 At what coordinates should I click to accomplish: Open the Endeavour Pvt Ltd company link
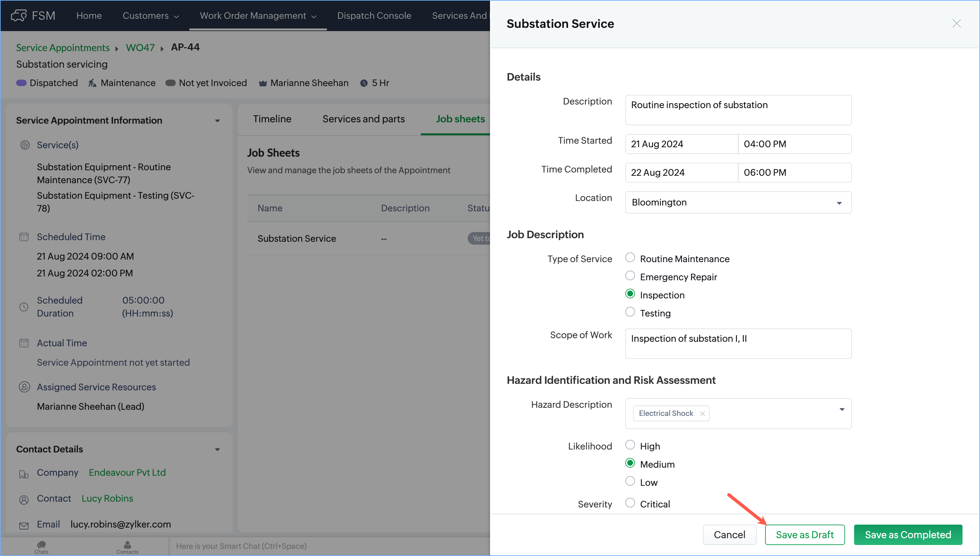127,473
